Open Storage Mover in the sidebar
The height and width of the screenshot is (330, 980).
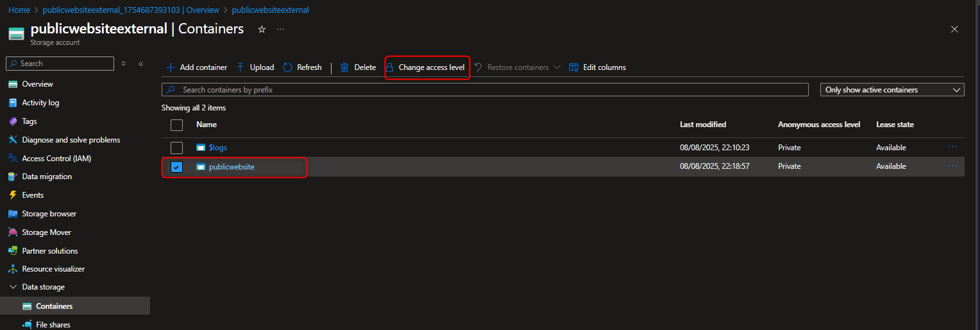click(x=46, y=232)
